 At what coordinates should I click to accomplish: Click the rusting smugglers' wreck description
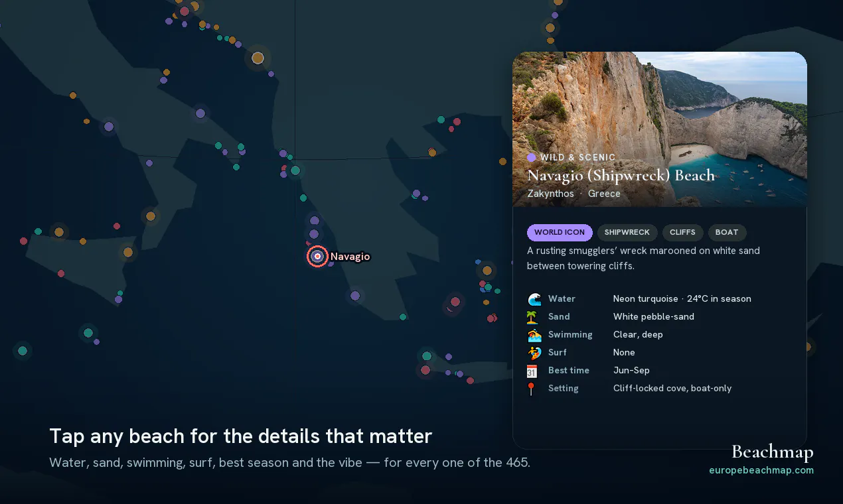[643, 259]
